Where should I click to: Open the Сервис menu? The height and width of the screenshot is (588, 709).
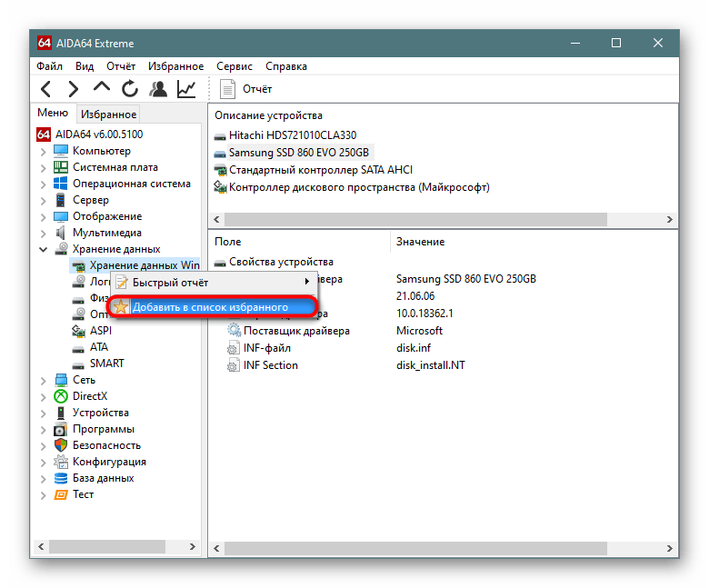point(235,66)
